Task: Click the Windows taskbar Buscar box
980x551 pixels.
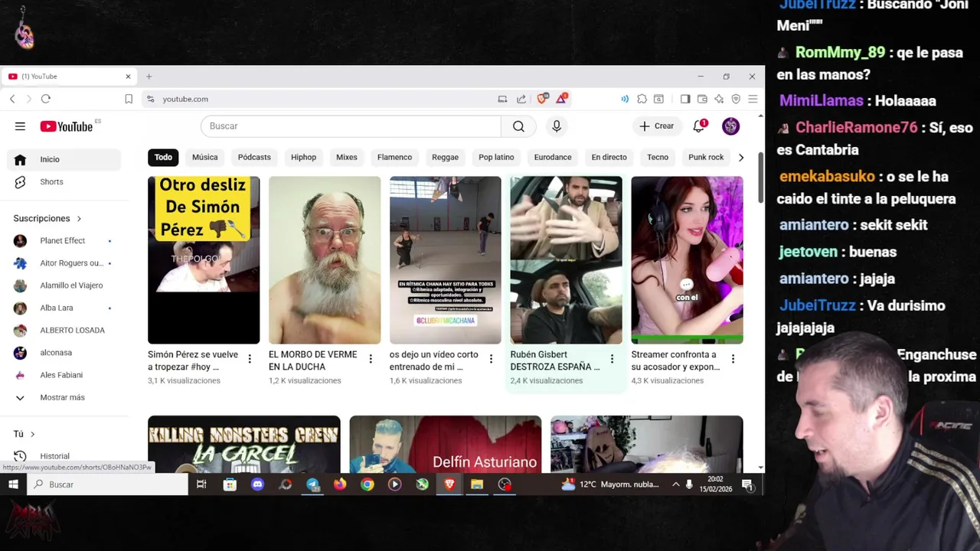Action: pyautogui.click(x=107, y=484)
